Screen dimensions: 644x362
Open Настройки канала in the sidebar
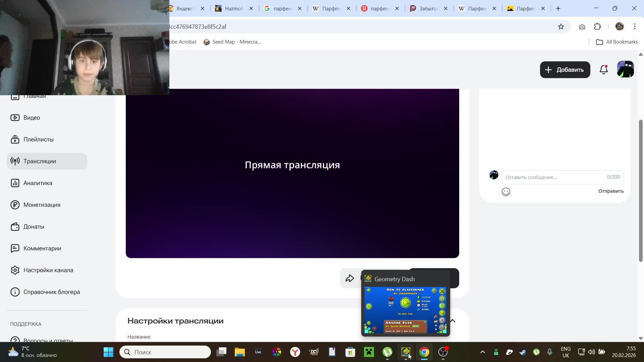48,270
